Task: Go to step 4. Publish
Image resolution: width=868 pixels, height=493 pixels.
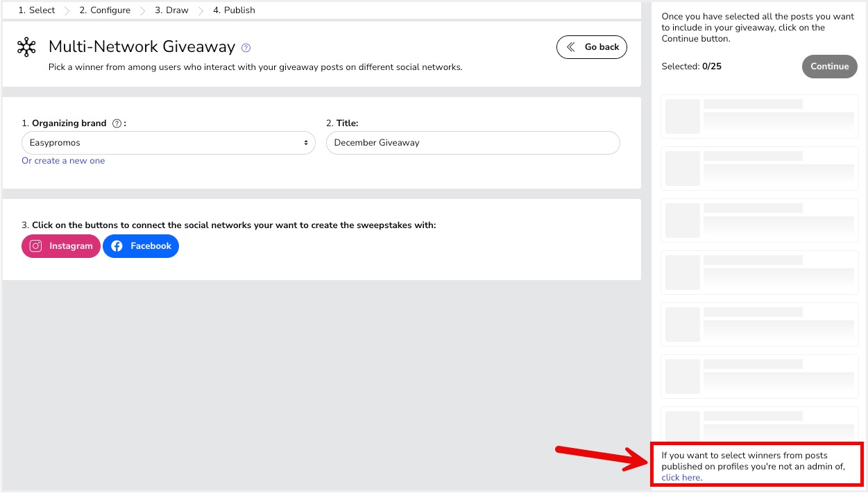Action: coord(234,10)
